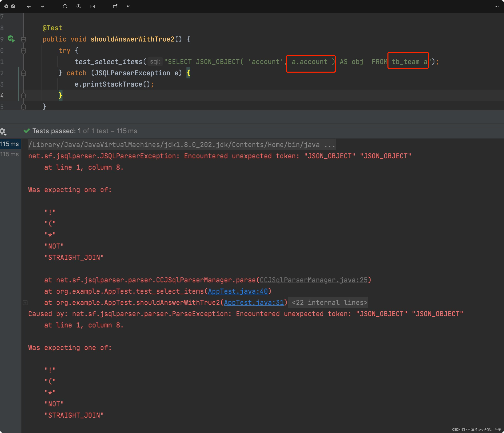This screenshot has width=504, height=433.
Task: Reset view to actual size 1:1
Action: 93,7
